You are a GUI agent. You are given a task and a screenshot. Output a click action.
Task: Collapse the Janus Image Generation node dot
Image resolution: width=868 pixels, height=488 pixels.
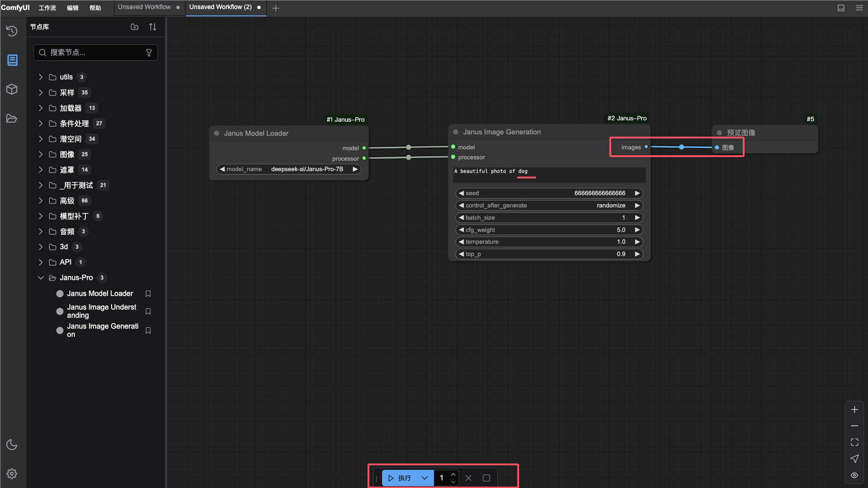[456, 132]
